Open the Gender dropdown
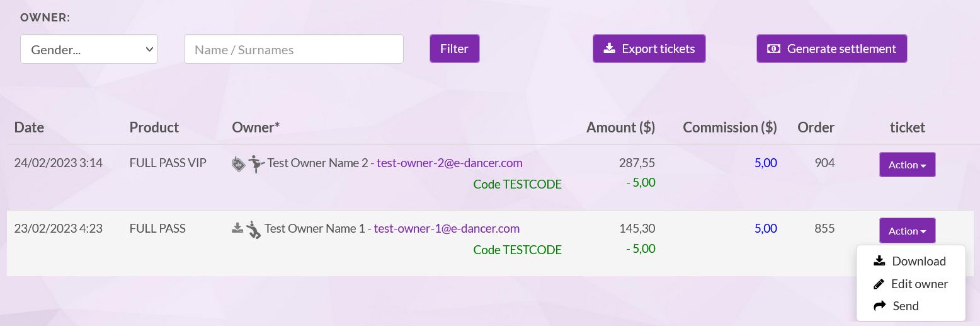This screenshot has width=980, height=326. [x=89, y=49]
